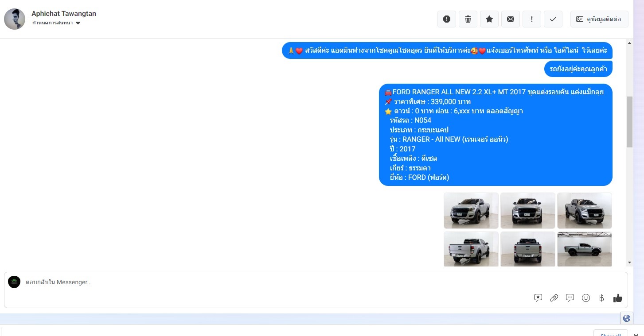
Task: Open the side profile truck photo
Action: [x=585, y=249]
